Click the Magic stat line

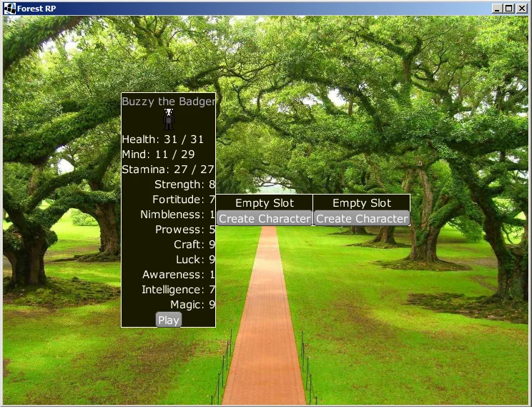(193, 304)
